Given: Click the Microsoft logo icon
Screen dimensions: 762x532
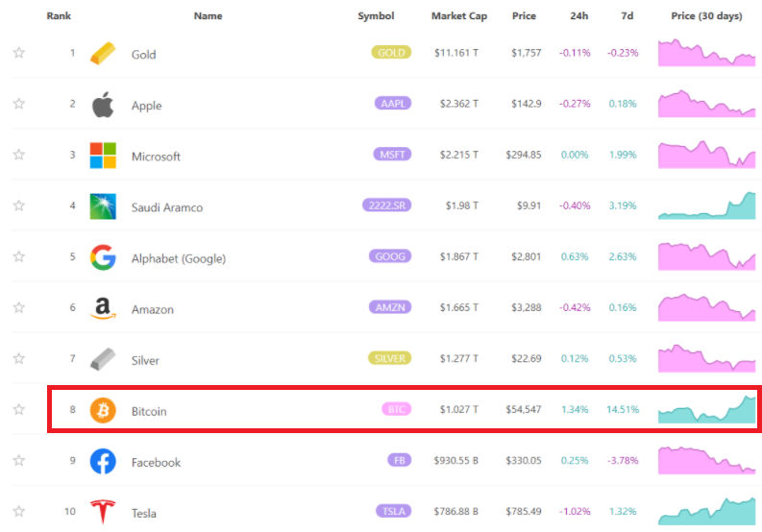Looking at the screenshot, I should click(103, 155).
